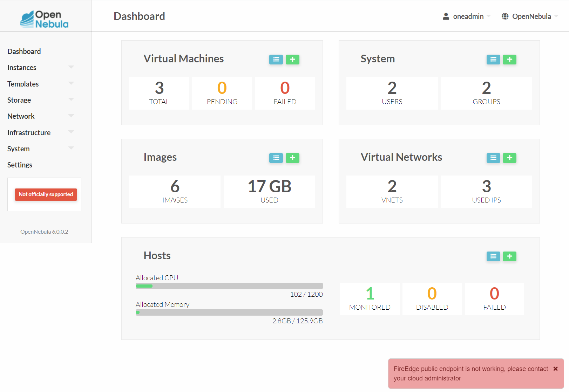Create a new user with the System plus icon
The width and height of the screenshot is (569, 392).
tap(509, 60)
